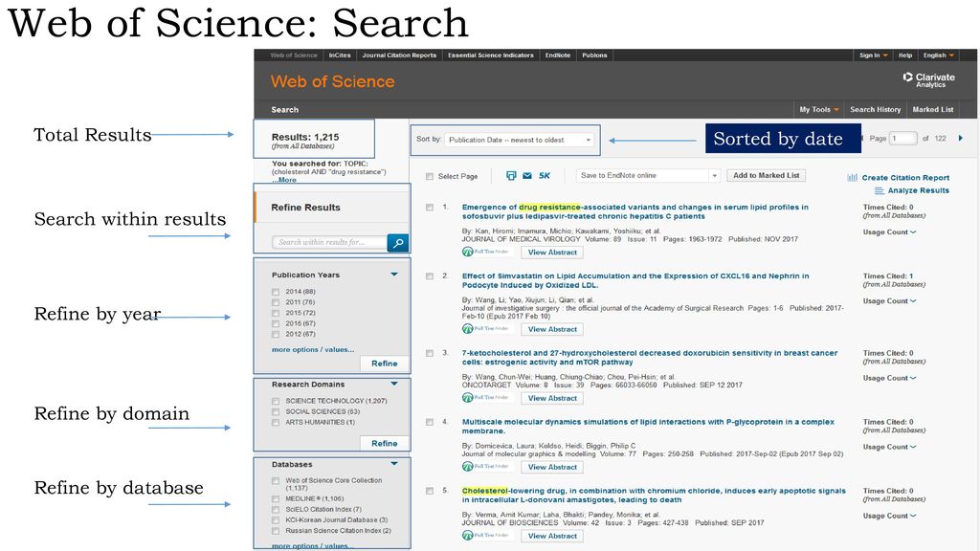Expand Usage Count for result 4
Image resolution: width=980 pixels, height=551 pixels.
(889, 447)
